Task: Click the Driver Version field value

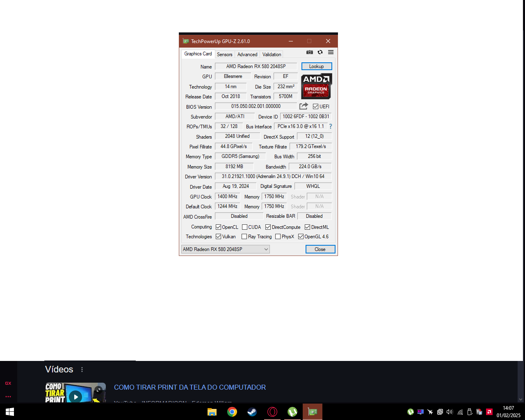Action: point(273,176)
